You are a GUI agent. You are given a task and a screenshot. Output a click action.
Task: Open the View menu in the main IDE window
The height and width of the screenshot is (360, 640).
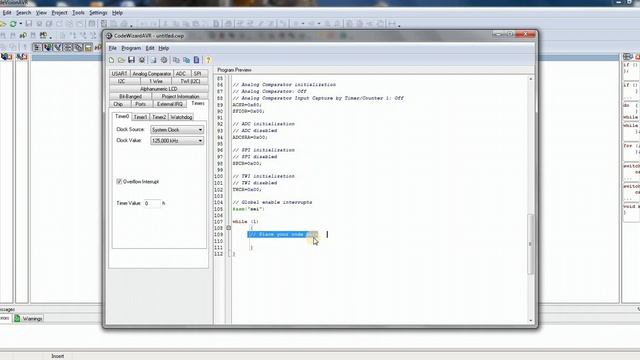[x=41, y=13]
